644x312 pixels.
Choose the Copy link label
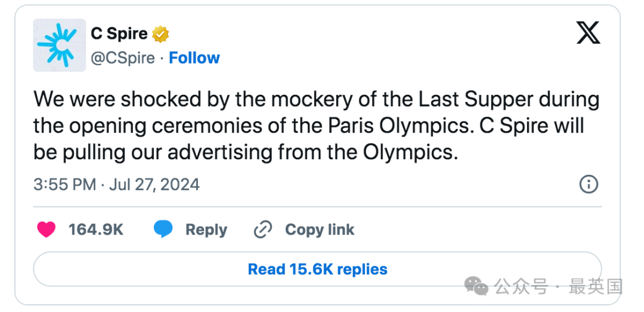(x=320, y=229)
